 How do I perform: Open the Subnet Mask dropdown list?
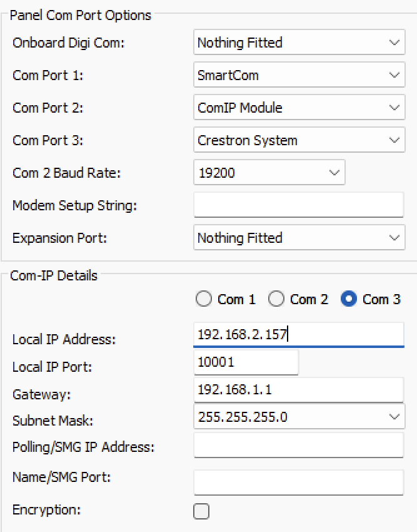(298, 417)
